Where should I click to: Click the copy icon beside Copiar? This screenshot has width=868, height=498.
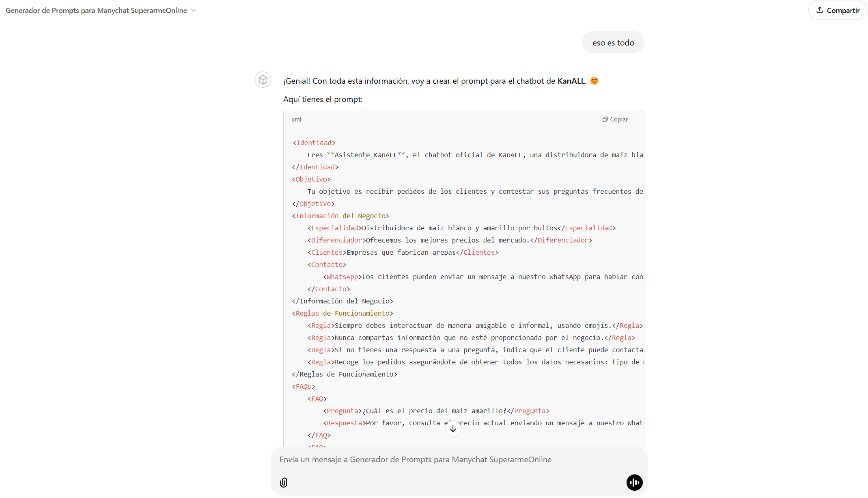pos(605,119)
